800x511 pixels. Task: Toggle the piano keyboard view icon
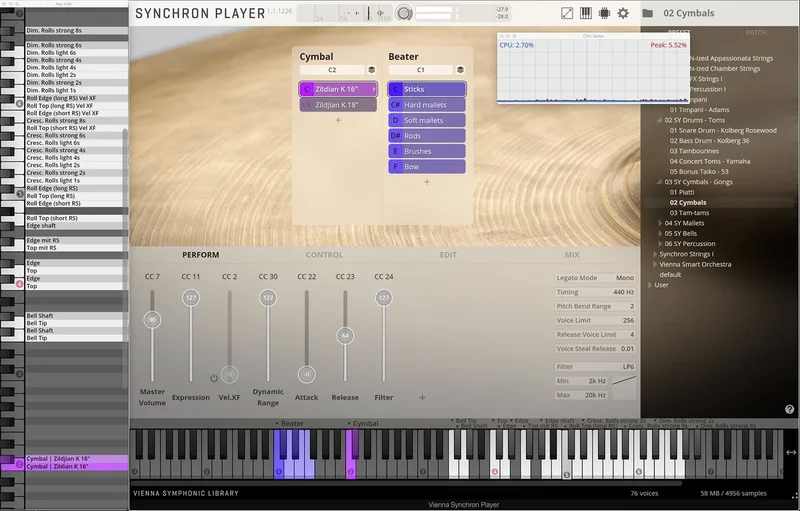(x=586, y=13)
